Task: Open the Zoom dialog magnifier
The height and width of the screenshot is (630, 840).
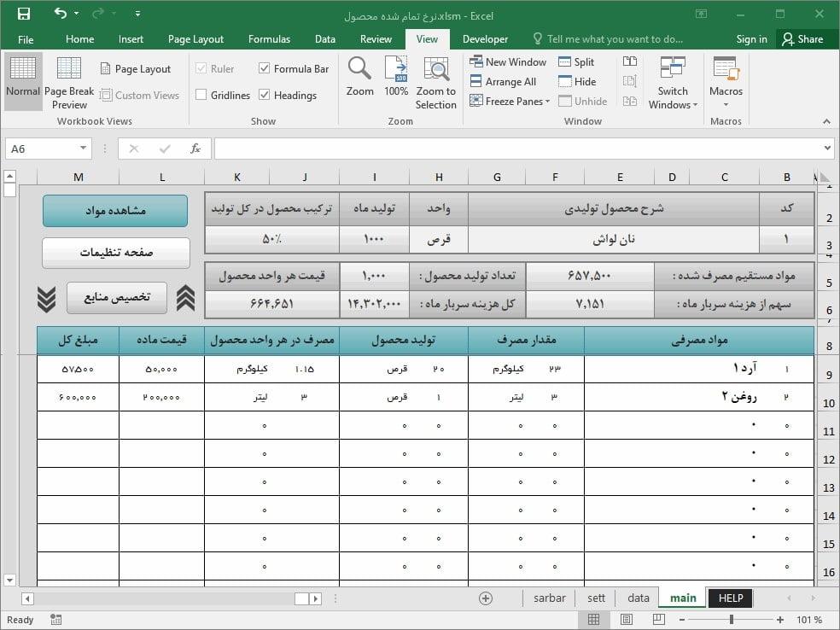Action: [x=359, y=77]
